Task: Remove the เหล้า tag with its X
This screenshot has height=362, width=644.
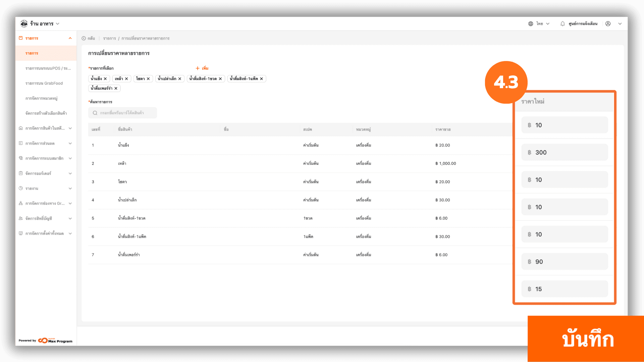Action: (126, 79)
